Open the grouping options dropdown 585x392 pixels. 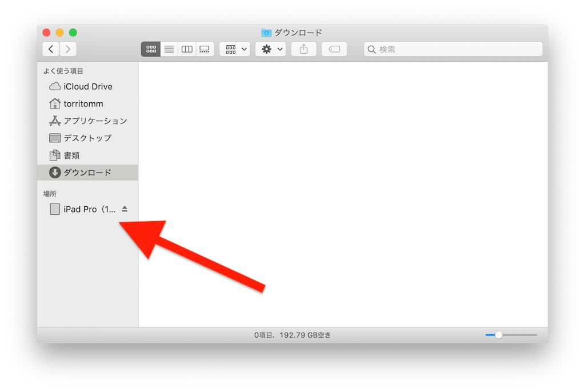coord(235,49)
